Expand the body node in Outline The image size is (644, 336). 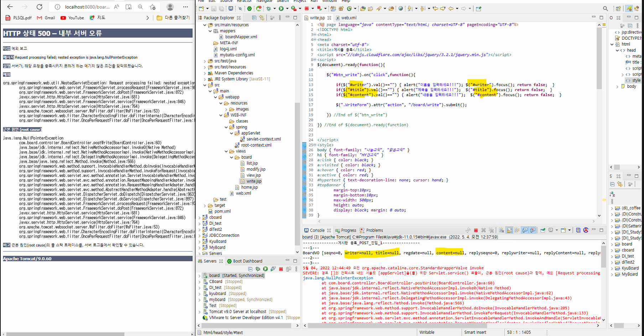[x=617, y=86]
